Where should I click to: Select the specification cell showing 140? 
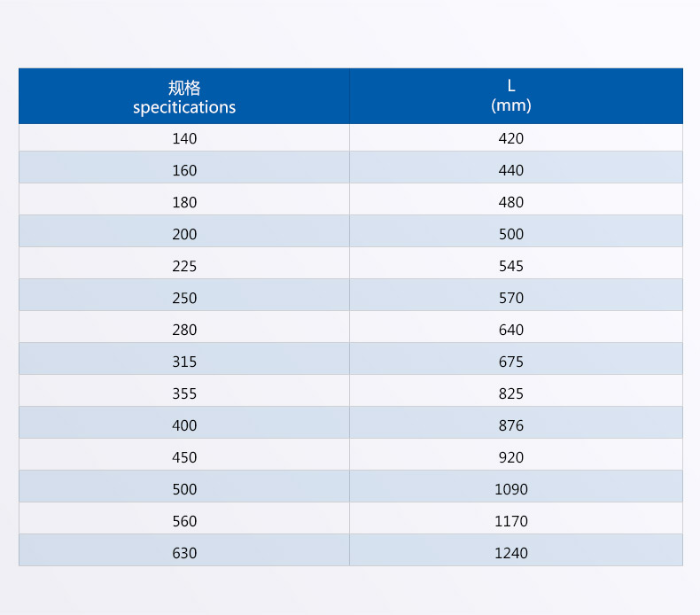pyautogui.click(x=184, y=138)
